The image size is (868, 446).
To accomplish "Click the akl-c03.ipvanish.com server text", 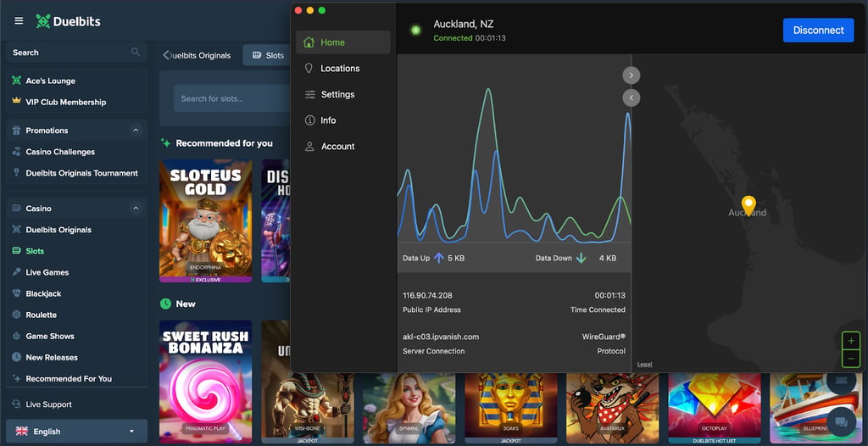I will [441, 337].
